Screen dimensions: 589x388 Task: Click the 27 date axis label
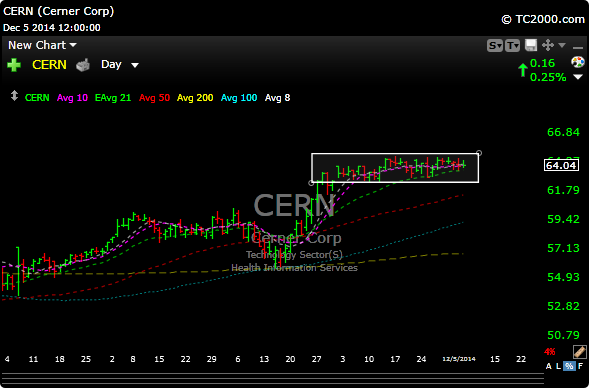pyautogui.click(x=317, y=359)
